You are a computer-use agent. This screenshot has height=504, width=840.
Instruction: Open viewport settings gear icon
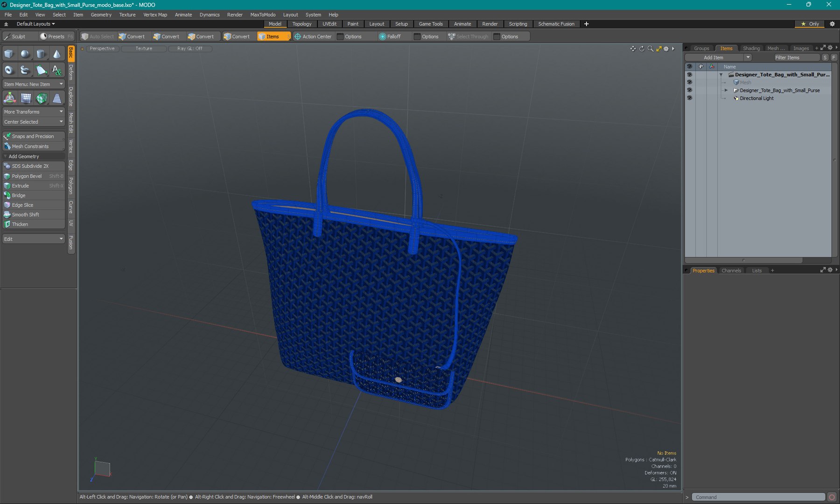[x=666, y=49]
